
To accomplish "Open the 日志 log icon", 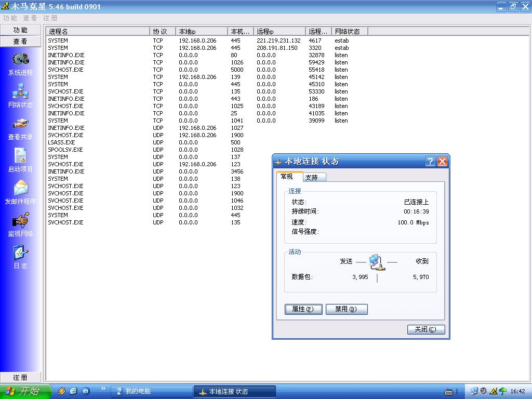I will [x=20, y=252].
